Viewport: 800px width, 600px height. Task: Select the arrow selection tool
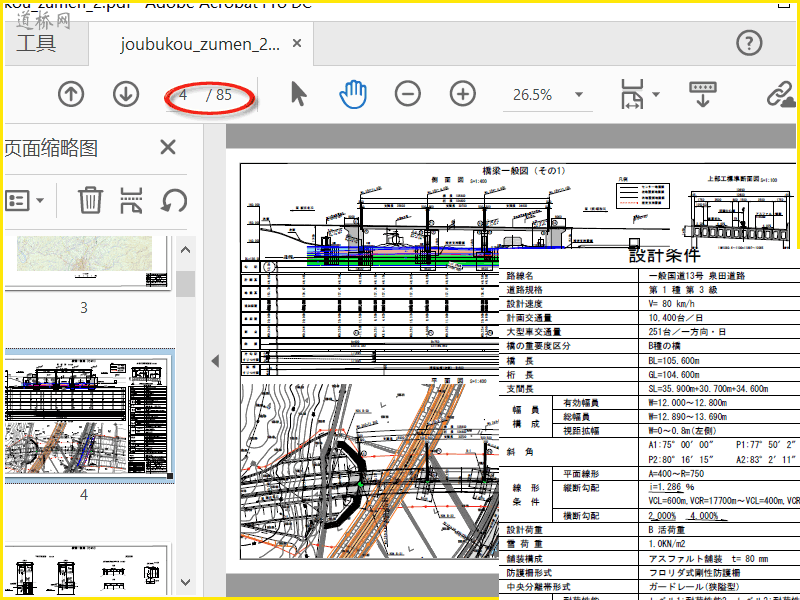pyautogui.click(x=299, y=94)
